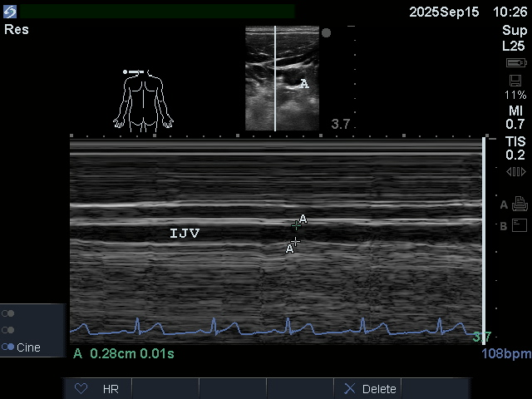
Task: Click the L25 transducer label
Action: pos(514,46)
